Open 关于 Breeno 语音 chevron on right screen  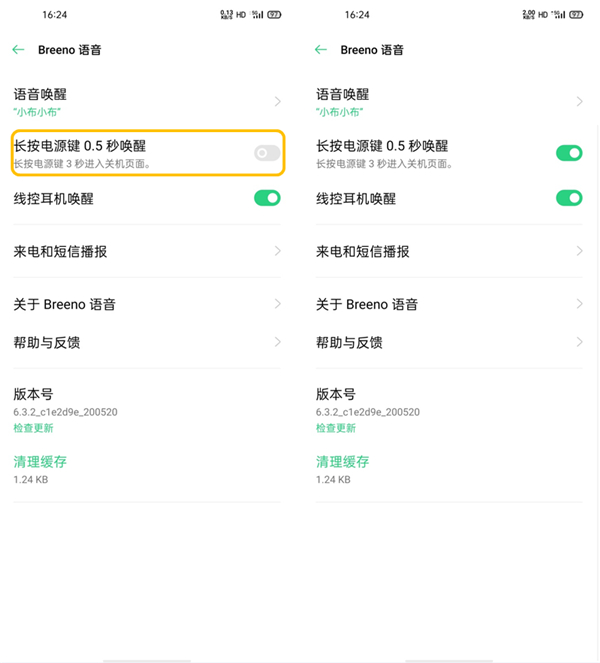click(x=579, y=304)
